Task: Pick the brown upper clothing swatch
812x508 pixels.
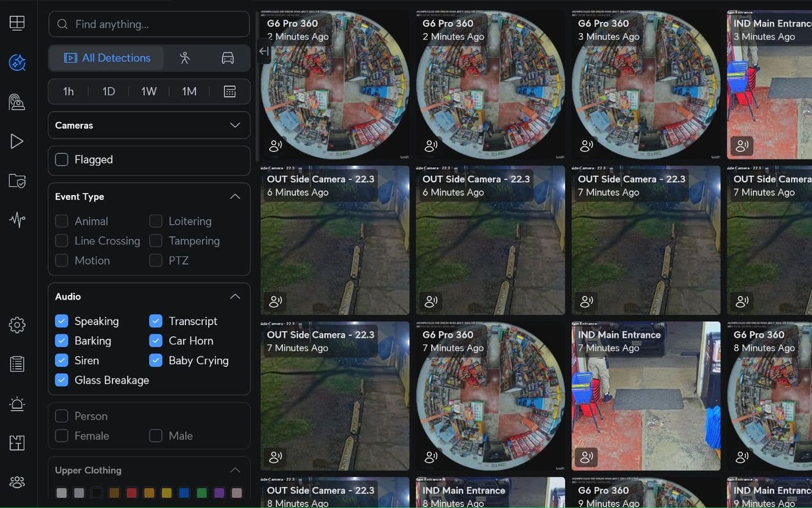Action: [114, 493]
